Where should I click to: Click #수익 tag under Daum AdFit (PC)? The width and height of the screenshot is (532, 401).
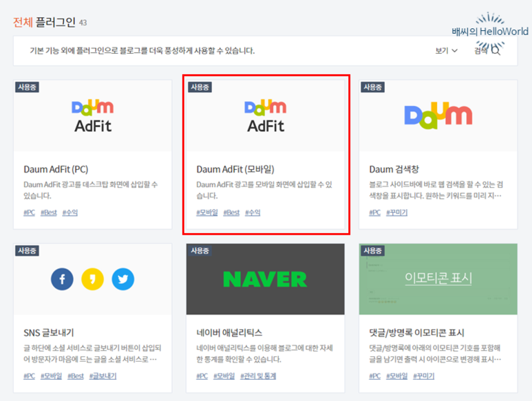point(70,213)
